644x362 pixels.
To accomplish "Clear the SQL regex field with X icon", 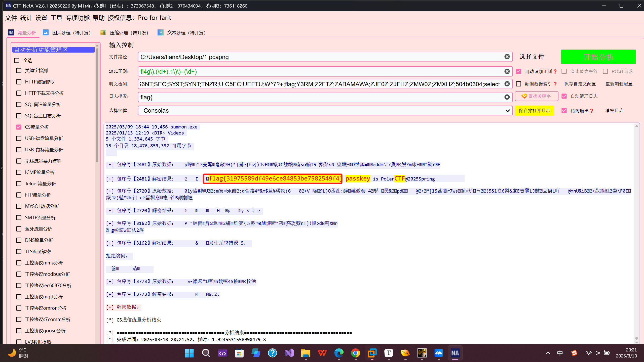I will point(507,72).
